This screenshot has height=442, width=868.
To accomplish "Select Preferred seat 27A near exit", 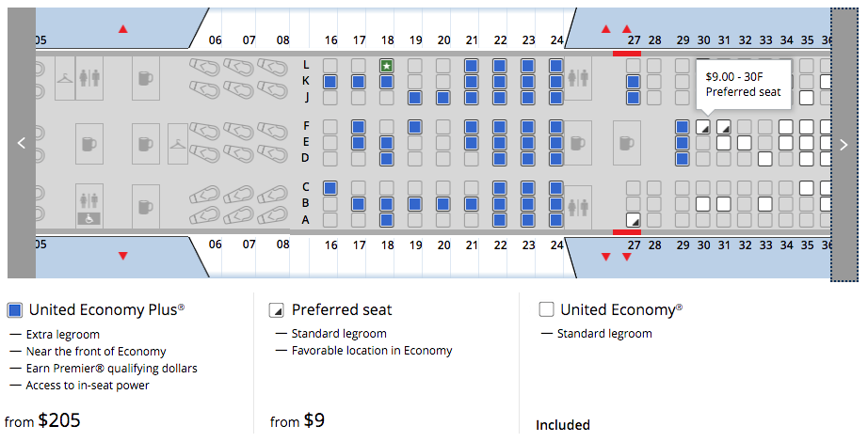I will 634,219.
